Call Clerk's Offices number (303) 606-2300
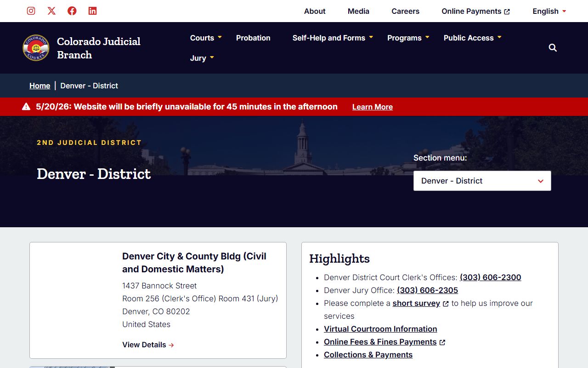Image resolution: width=588 pixels, height=368 pixels. tap(491, 277)
